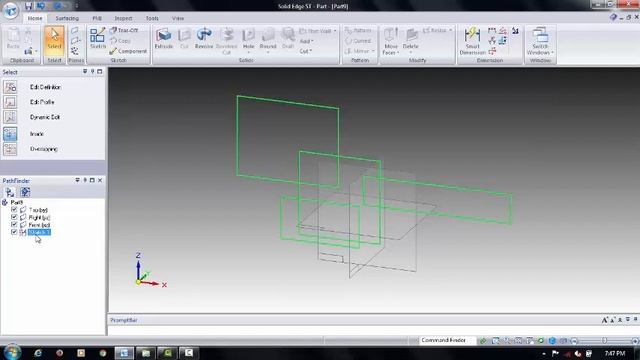Click the second PathFinder tab icon

[25, 192]
